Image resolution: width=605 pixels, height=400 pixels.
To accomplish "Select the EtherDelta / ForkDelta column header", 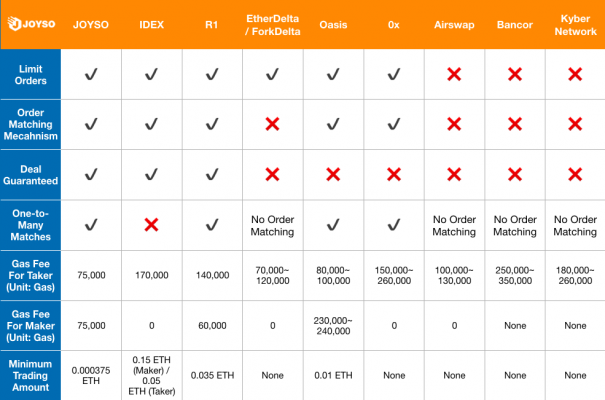I will click(272, 25).
